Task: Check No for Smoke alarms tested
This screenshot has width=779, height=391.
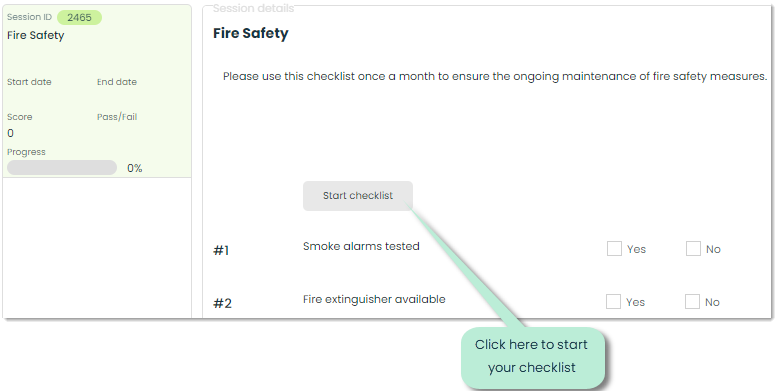Action: tap(693, 248)
